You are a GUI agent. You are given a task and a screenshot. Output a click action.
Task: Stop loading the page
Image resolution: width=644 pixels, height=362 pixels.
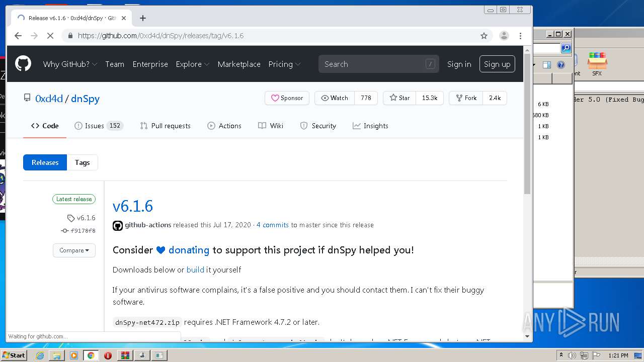51,36
